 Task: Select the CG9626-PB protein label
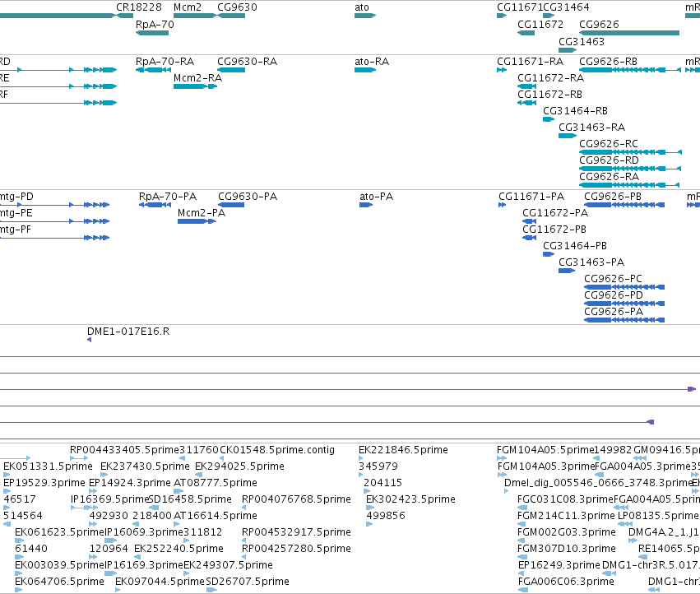[x=613, y=197]
